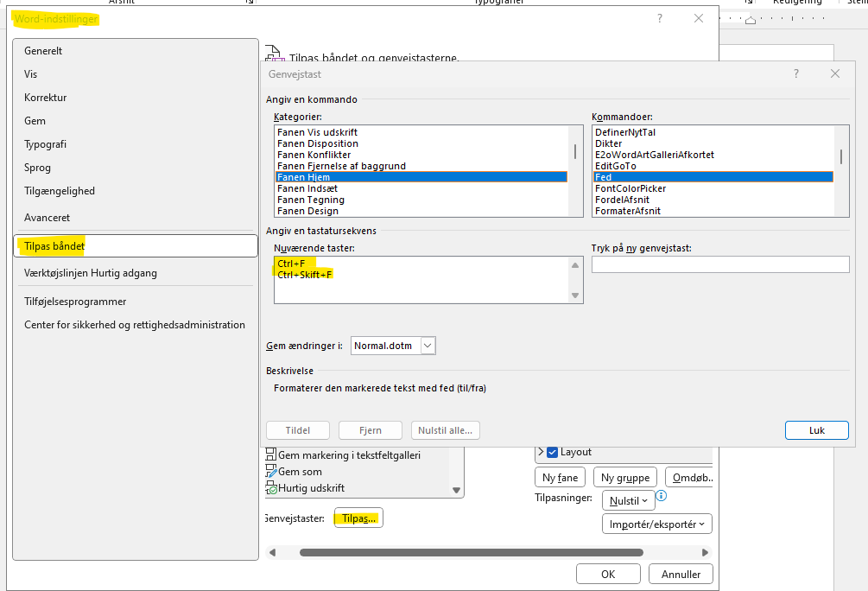This screenshot has height=591, width=868.
Task: Open Avanceret options
Action: click(x=136, y=218)
